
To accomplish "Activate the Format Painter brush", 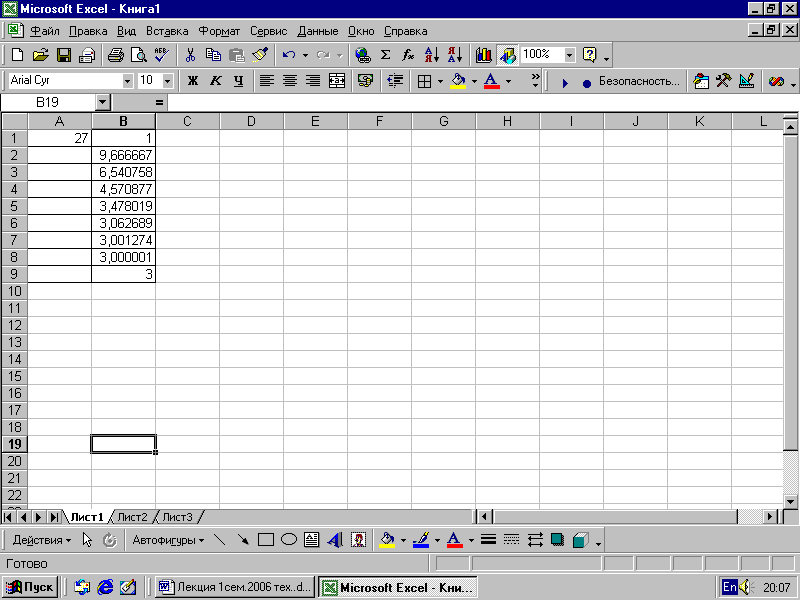I will click(260, 55).
